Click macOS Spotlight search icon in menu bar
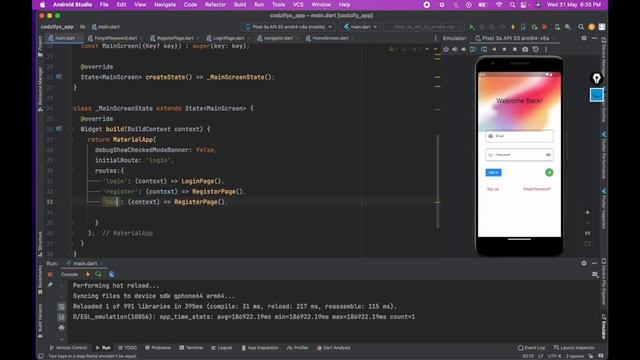This screenshot has height=360, width=640. (512, 5)
